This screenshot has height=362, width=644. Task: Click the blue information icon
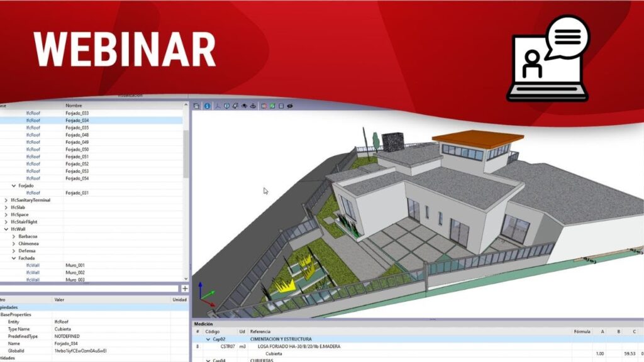coord(207,106)
